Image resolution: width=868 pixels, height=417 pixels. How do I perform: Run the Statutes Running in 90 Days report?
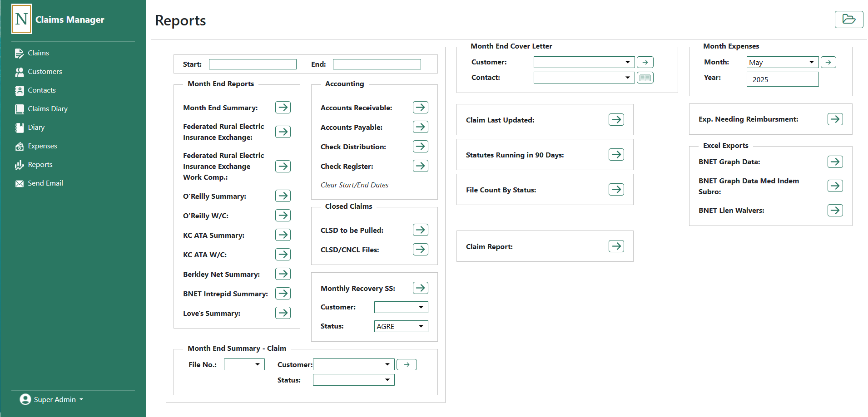click(x=616, y=155)
